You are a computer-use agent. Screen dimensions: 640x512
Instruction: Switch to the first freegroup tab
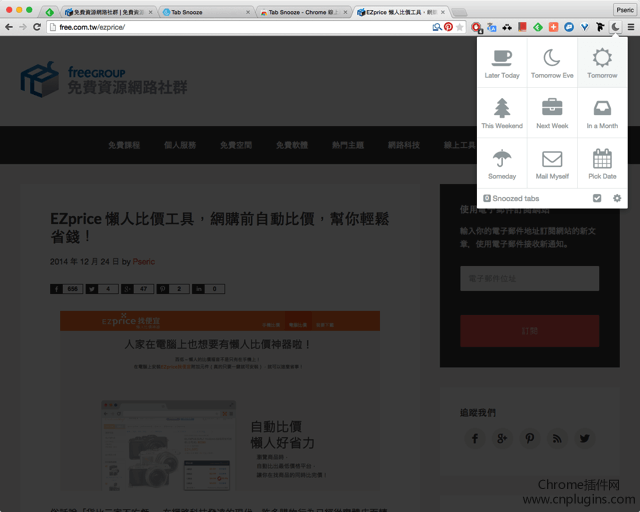pyautogui.click(x=107, y=12)
